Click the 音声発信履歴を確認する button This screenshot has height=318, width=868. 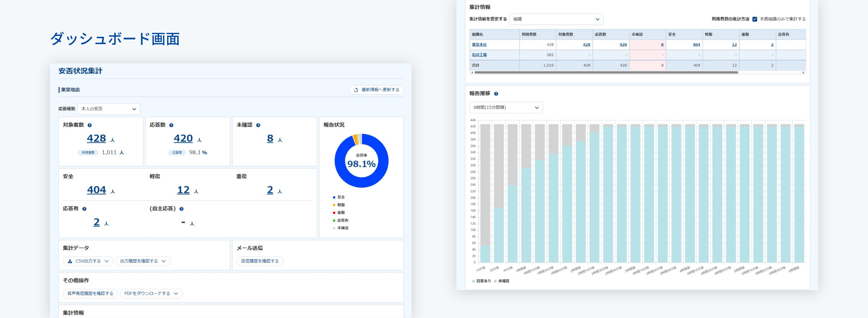tap(90, 293)
